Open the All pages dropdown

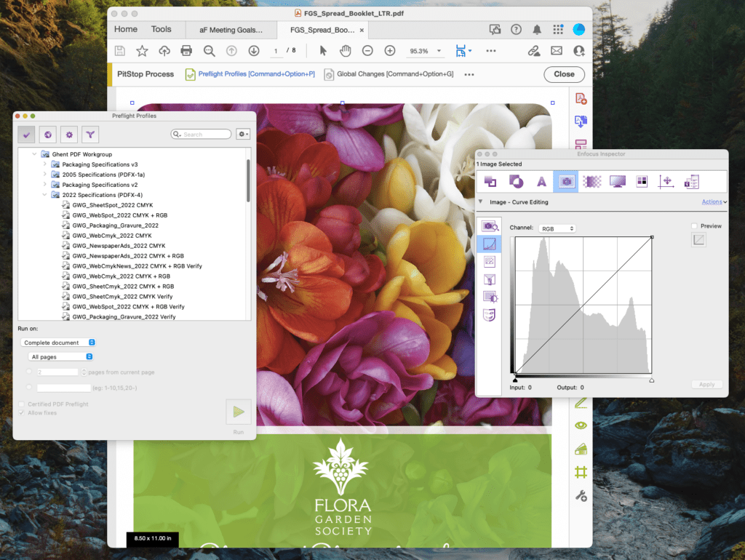point(61,356)
